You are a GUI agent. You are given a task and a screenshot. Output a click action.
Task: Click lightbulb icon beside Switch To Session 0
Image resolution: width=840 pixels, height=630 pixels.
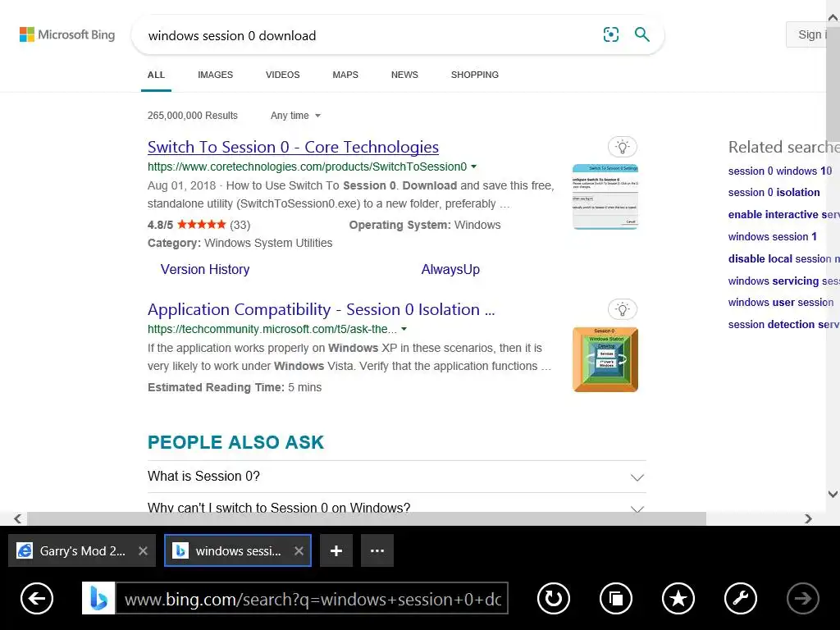[623, 147]
